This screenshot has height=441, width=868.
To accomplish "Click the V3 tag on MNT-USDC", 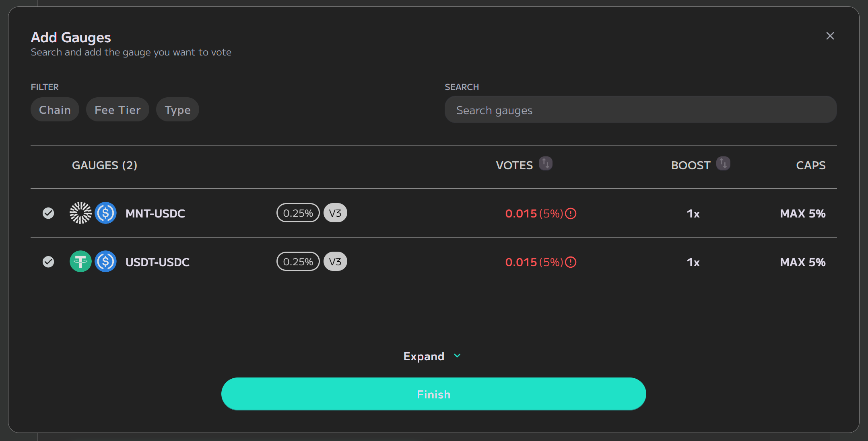I will pyautogui.click(x=335, y=213).
